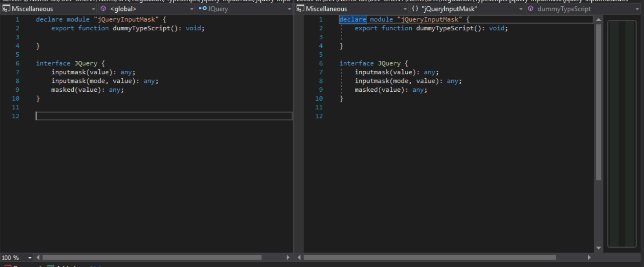Screen dimensions: 644x267
Task: Click the highlighted 'declare' keyword in right pane
Action: click(x=353, y=19)
